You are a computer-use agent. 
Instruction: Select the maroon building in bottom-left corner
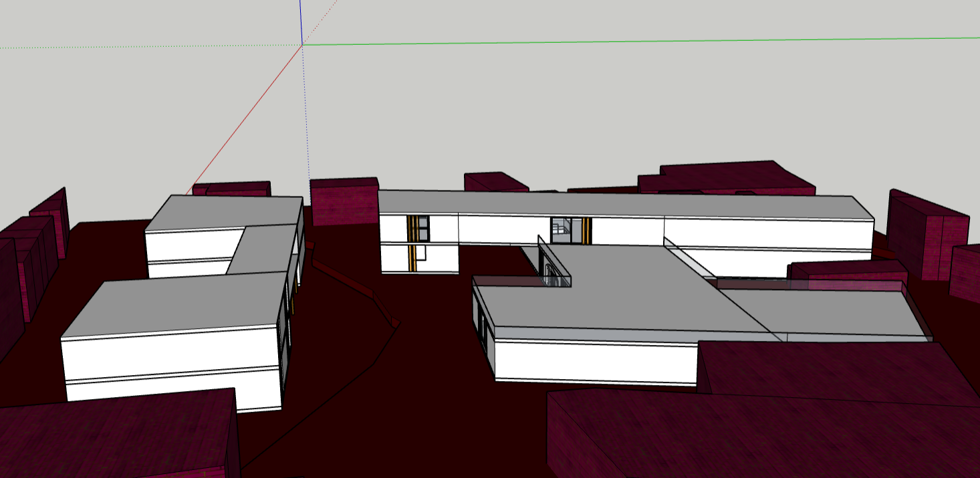pyautogui.click(x=114, y=435)
